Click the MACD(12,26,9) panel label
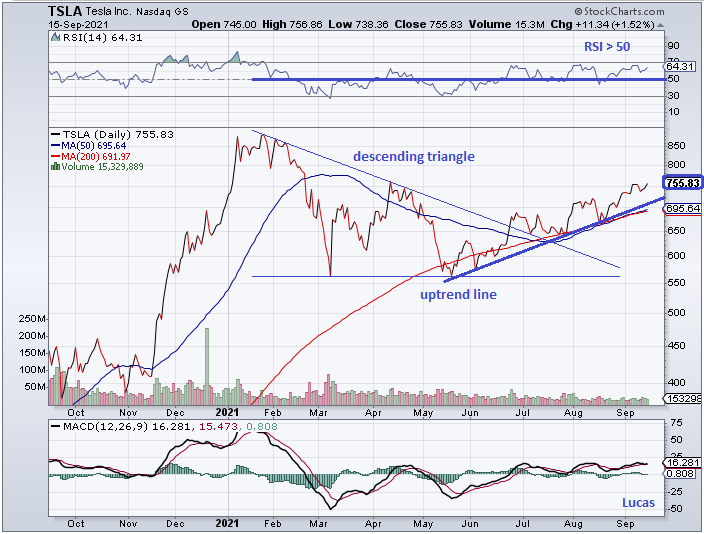704x534 pixels. pyautogui.click(x=106, y=427)
